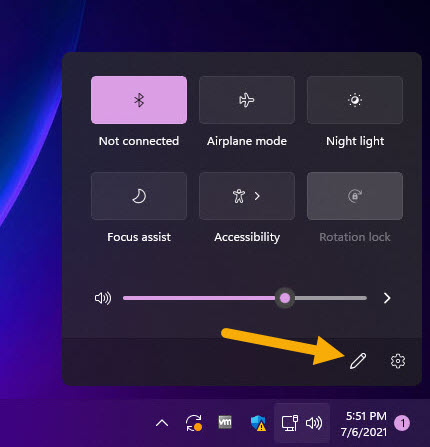Open the Accessibility quick settings tile
The image size is (430, 447).
point(247,196)
